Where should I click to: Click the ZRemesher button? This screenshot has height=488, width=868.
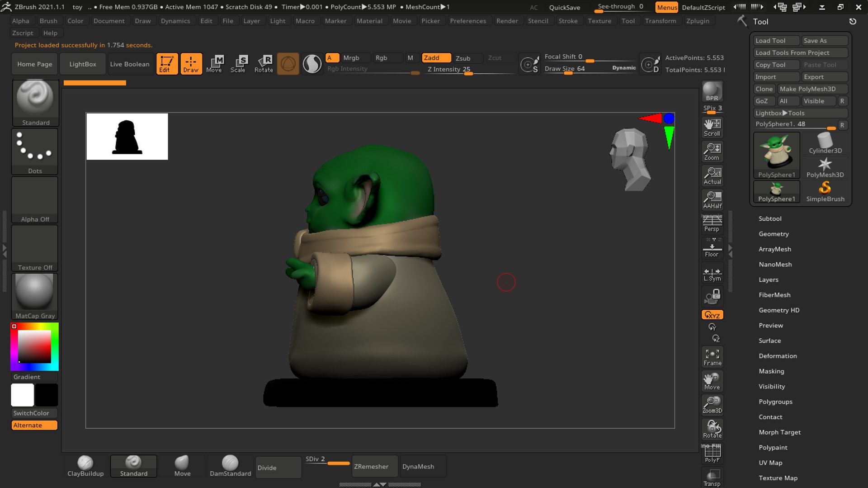coord(375,466)
